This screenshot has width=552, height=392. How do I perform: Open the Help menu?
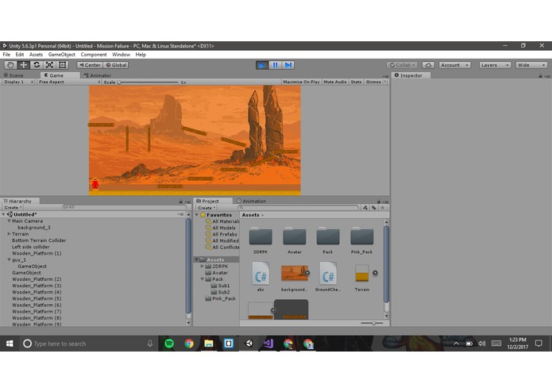point(141,55)
